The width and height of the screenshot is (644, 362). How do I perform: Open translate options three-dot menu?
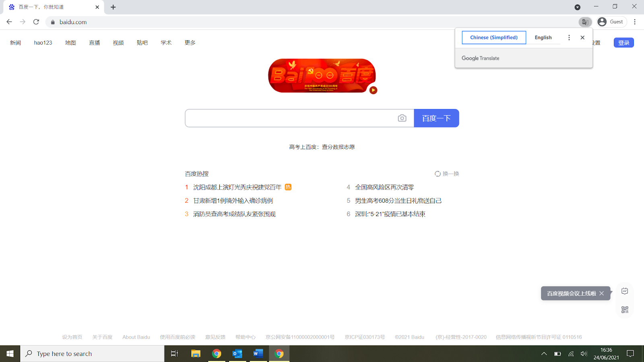tap(569, 37)
